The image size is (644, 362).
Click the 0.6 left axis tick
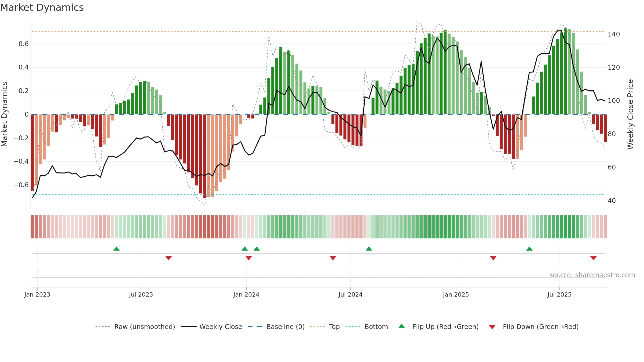point(24,44)
